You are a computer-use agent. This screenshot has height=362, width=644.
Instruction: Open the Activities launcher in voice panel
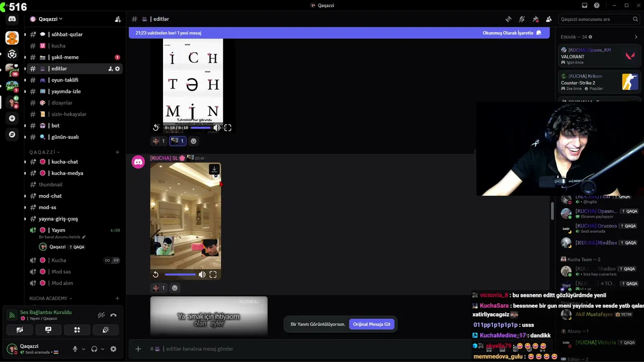pyautogui.click(x=77, y=330)
